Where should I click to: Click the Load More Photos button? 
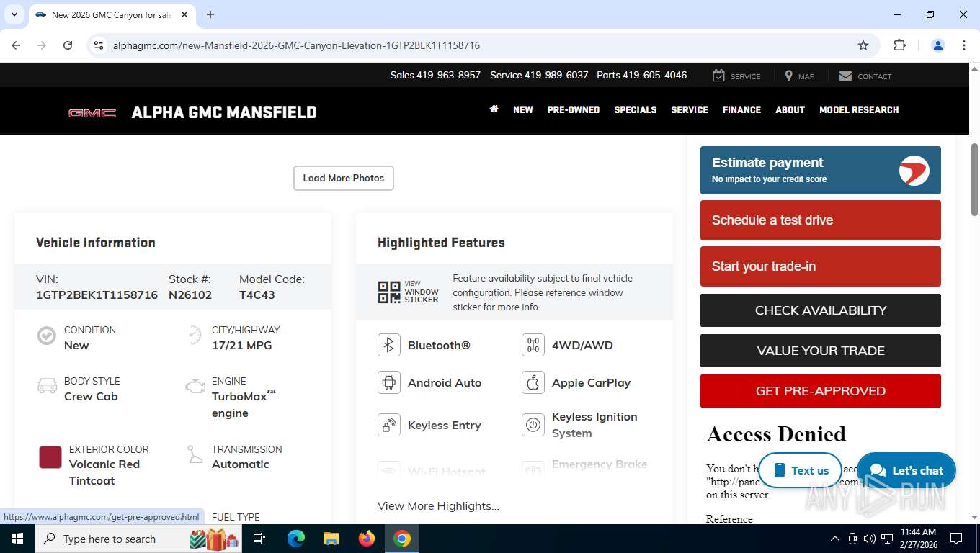(x=344, y=178)
